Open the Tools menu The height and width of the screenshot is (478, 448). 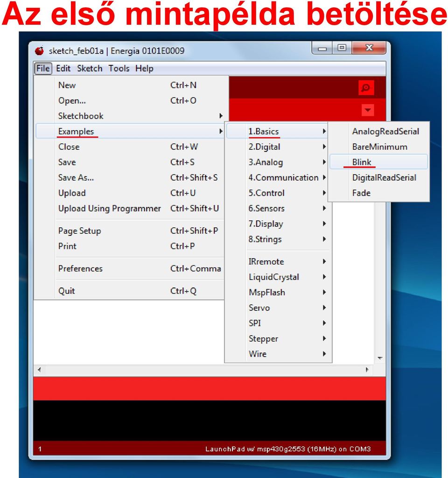pos(119,68)
